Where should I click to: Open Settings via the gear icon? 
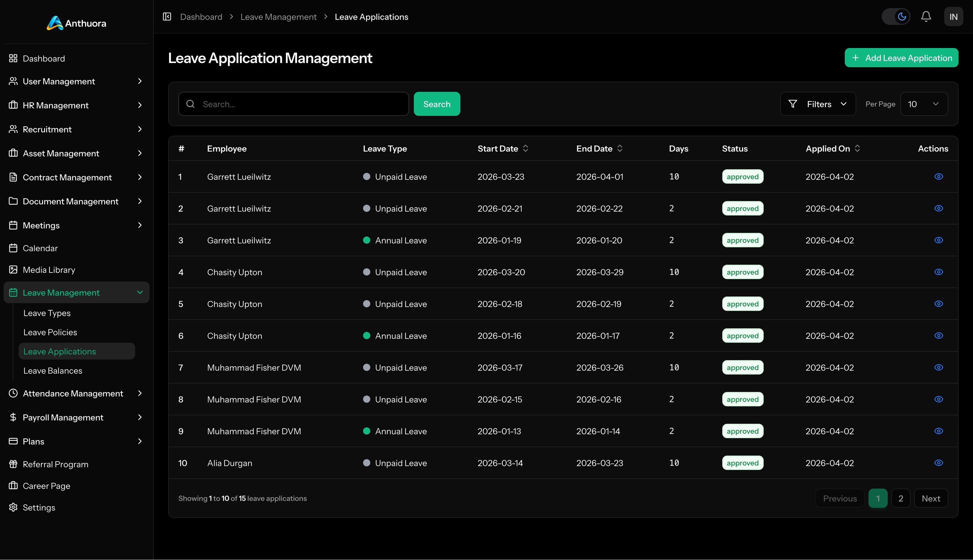pyautogui.click(x=13, y=507)
